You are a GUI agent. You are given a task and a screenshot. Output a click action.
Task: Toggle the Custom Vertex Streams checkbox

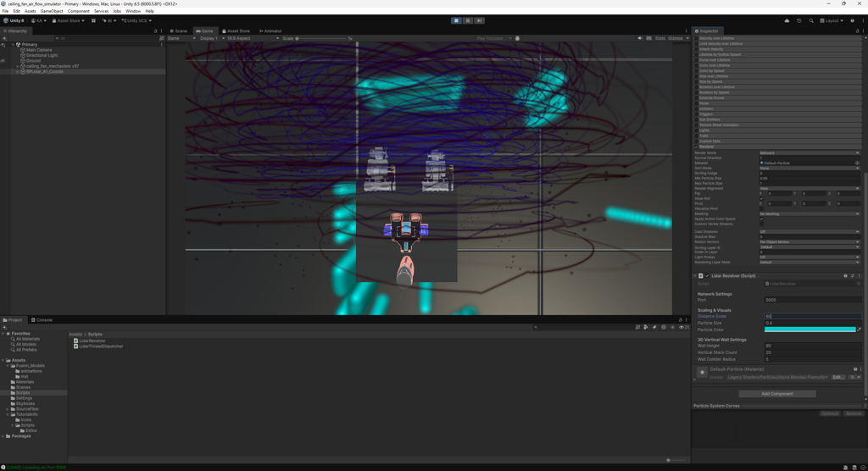pos(762,224)
